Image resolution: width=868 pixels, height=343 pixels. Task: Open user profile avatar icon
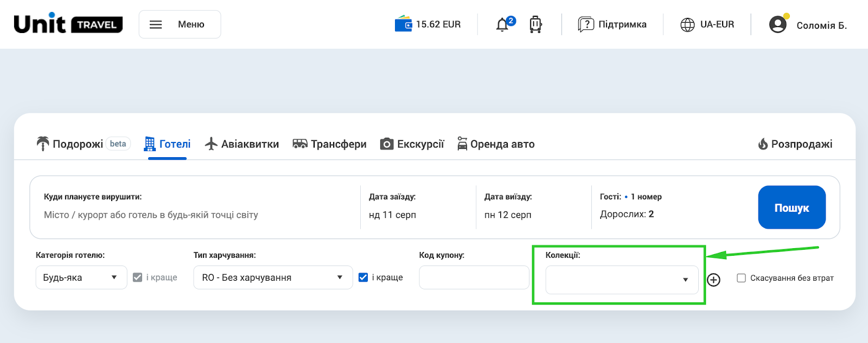778,24
